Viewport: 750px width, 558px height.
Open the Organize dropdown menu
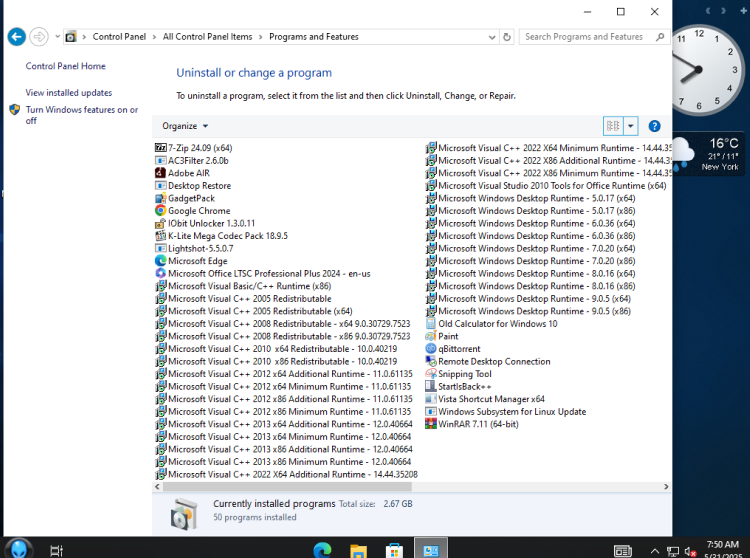click(x=185, y=126)
